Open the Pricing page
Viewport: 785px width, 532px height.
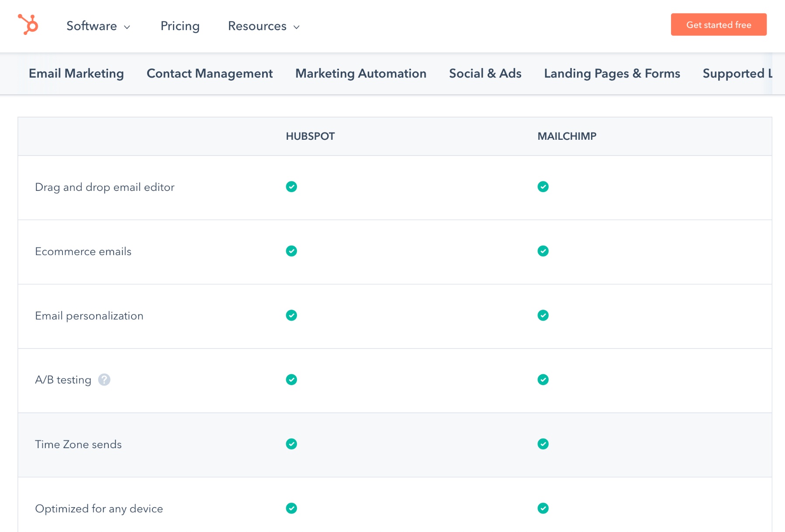click(180, 26)
